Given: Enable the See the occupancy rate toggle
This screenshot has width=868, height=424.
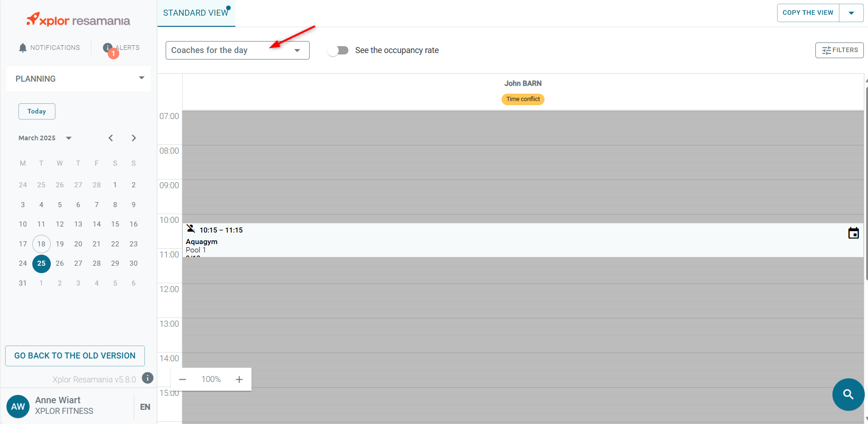Looking at the screenshot, I should pyautogui.click(x=338, y=50).
